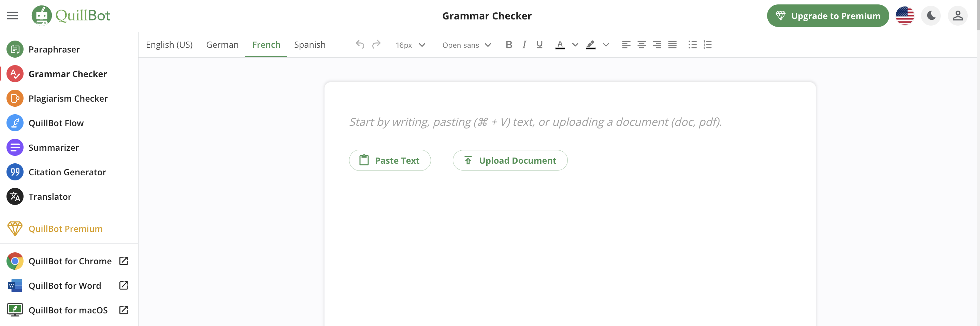Open QuillBot for Word external link
The width and height of the screenshot is (980, 326).
pyautogui.click(x=69, y=286)
